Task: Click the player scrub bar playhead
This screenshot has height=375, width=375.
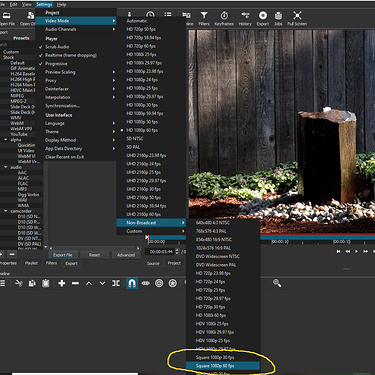Action: (148, 237)
